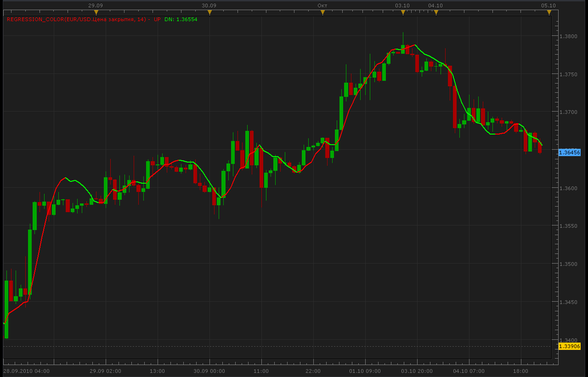The width and height of the screenshot is (588, 377).
Task: Click the 1.3550 price axis label
Action: point(568,226)
